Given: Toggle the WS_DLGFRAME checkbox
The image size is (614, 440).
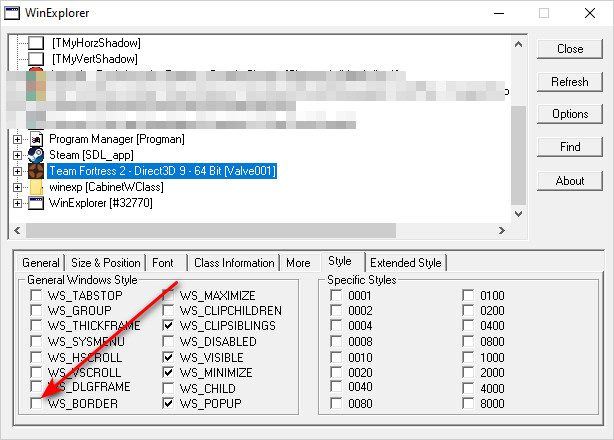Looking at the screenshot, I should pos(36,387).
